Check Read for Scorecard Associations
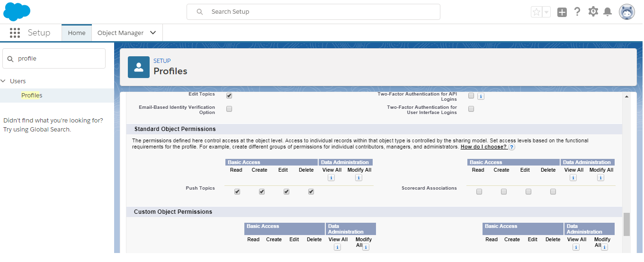 [479, 192]
